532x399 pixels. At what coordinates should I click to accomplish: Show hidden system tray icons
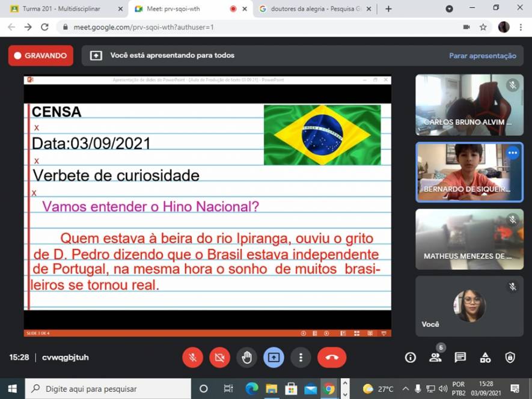[x=406, y=389]
